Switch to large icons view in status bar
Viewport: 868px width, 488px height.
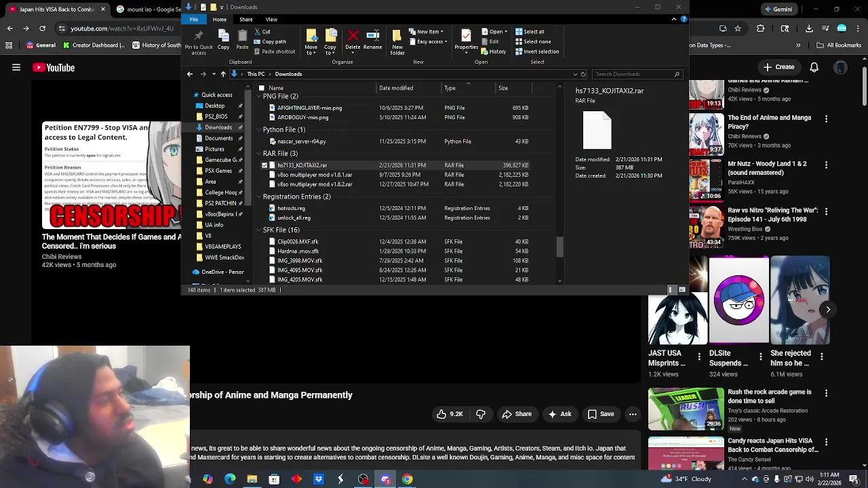[x=682, y=290]
